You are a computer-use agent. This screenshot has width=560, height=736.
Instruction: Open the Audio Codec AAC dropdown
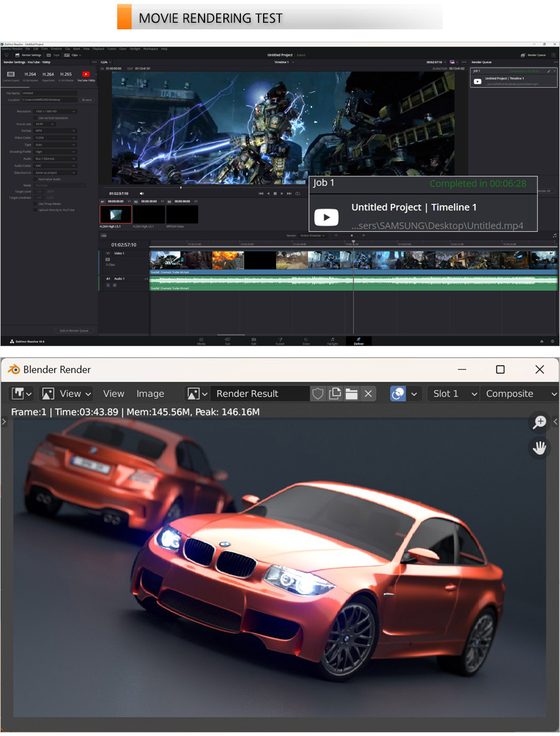55,165
